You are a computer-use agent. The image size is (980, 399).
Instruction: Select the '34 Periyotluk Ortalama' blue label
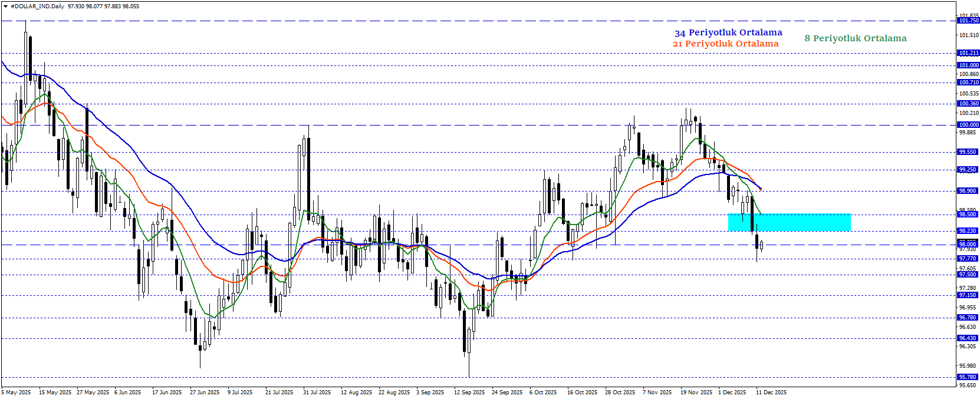click(x=728, y=33)
